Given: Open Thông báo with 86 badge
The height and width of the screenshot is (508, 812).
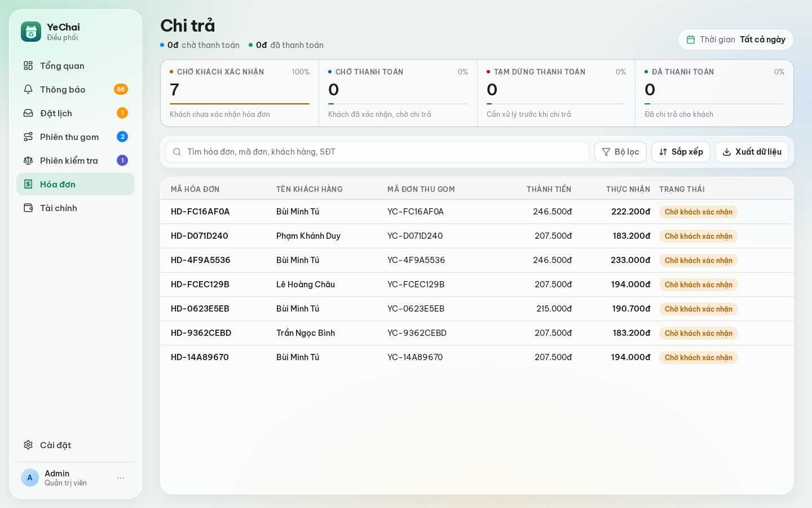Looking at the screenshot, I should pyautogui.click(x=76, y=89).
